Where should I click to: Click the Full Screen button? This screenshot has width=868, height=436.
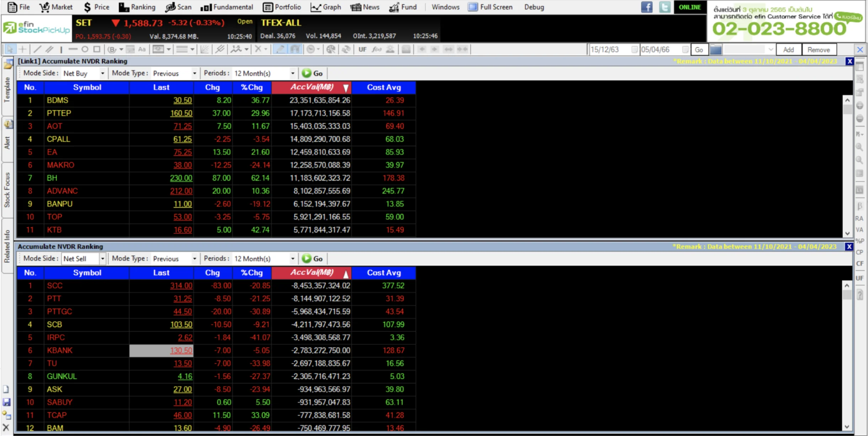pos(491,7)
